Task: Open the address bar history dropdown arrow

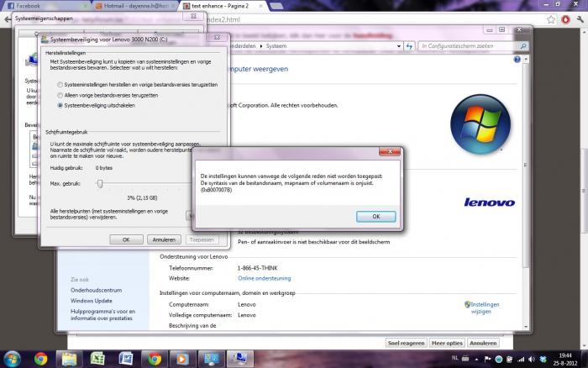Action: click(398, 46)
